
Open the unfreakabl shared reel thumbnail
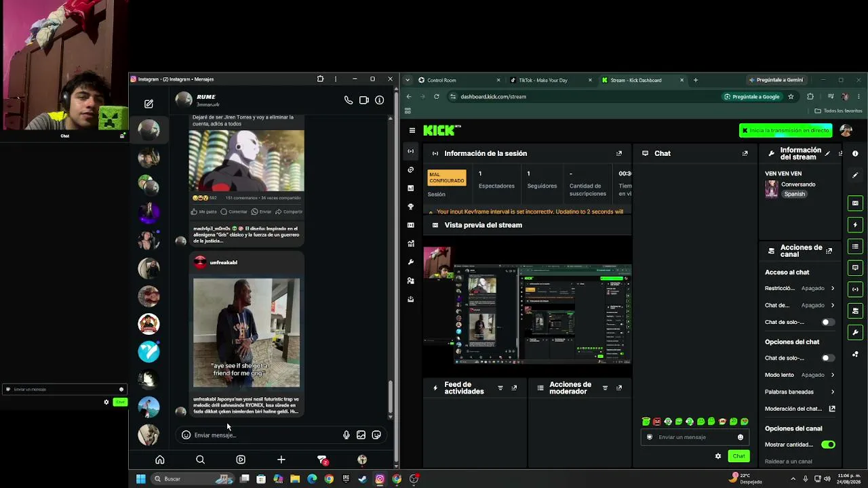(x=246, y=333)
